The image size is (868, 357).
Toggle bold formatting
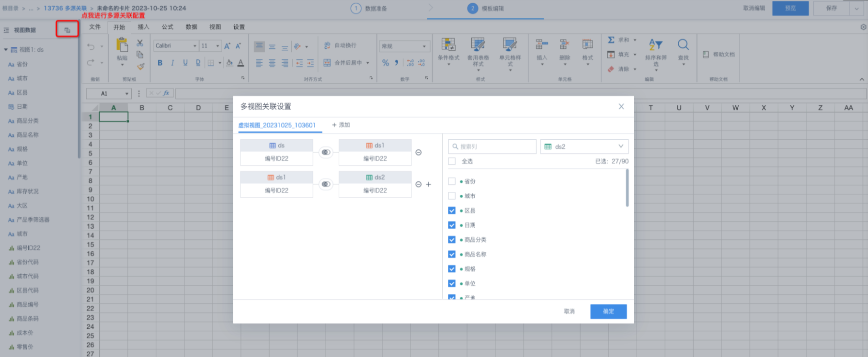pyautogui.click(x=160, y=63)
